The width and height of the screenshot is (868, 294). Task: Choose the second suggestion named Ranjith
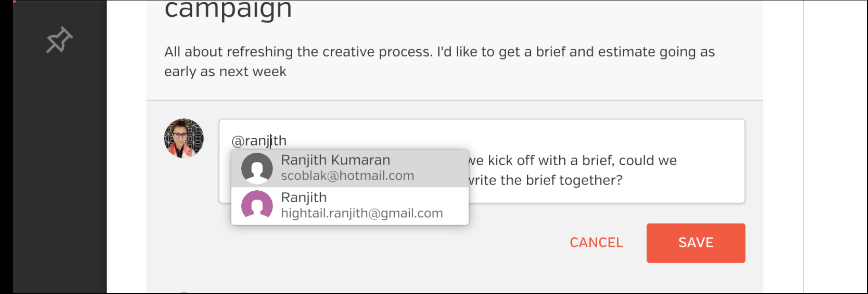click(x=350, y=206)
